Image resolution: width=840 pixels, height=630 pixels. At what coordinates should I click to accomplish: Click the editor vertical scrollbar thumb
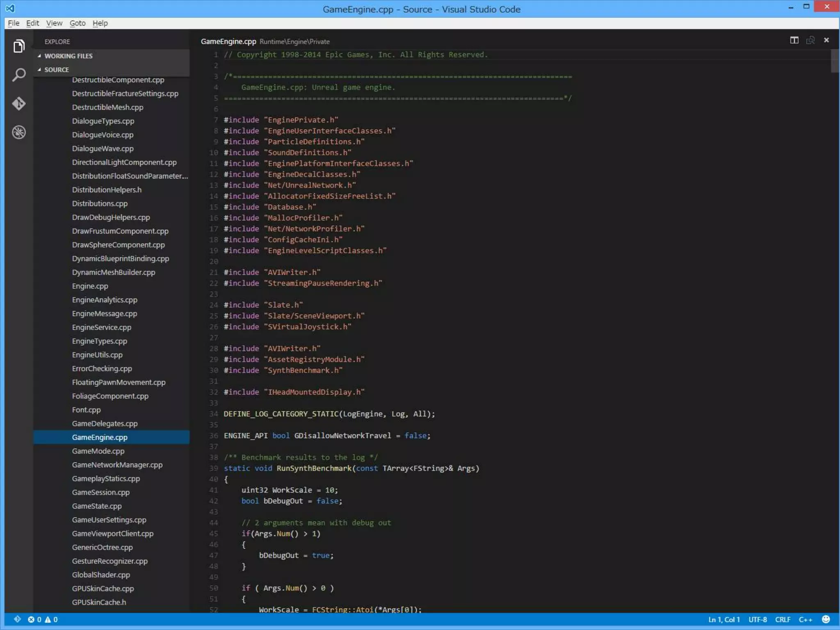835,61
